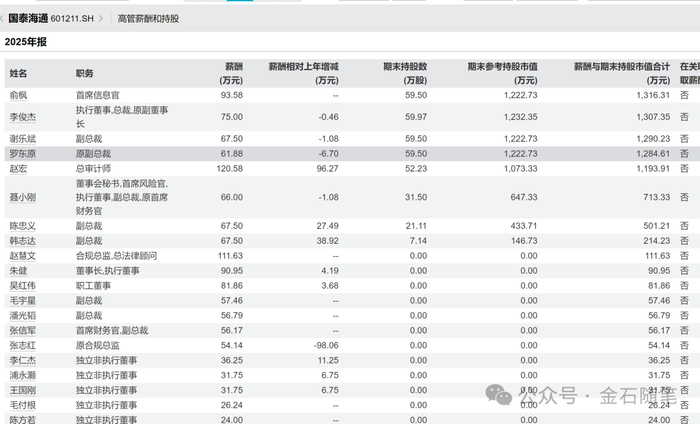Image resolution: width=700 pixels, height=424 pixels.
Task: Sort by 薪酬相对上年增减 column header
Action: click(304, 74)
